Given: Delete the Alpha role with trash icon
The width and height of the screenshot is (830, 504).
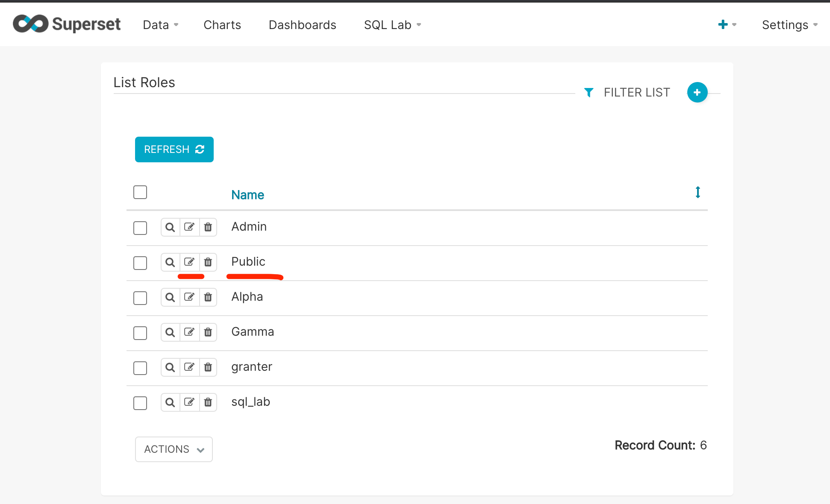Looking at the screenshot, I should click(208, 297).
